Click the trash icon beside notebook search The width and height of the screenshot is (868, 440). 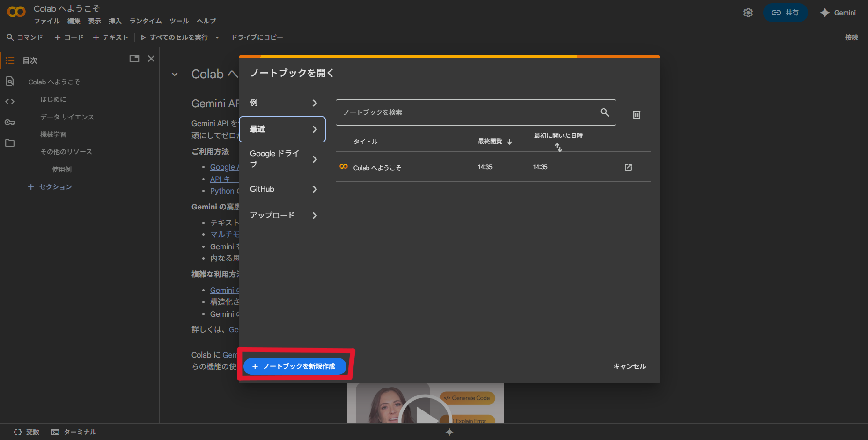(636, 115)
